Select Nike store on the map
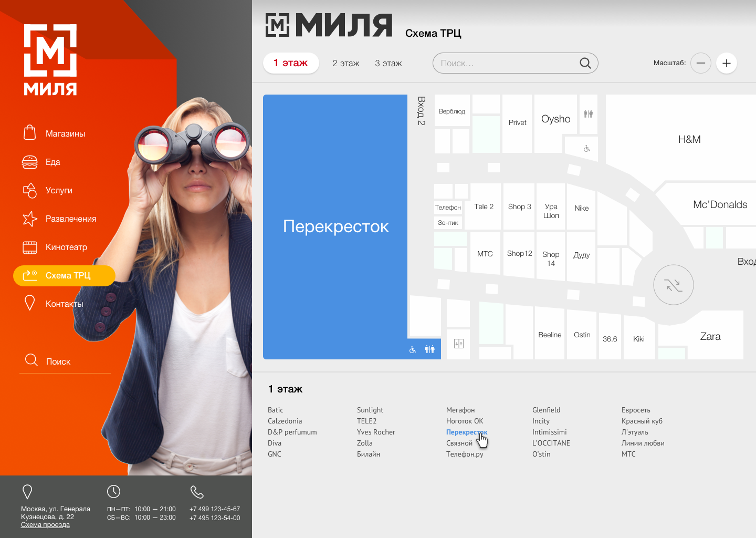This screenshot has height=538, width=756. coord(581,208)
